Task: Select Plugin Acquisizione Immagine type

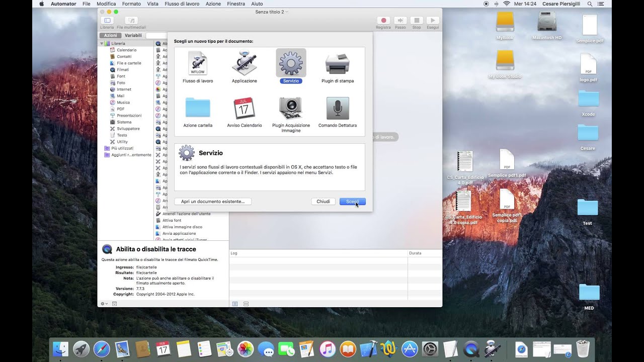Action: pos(291,115)
